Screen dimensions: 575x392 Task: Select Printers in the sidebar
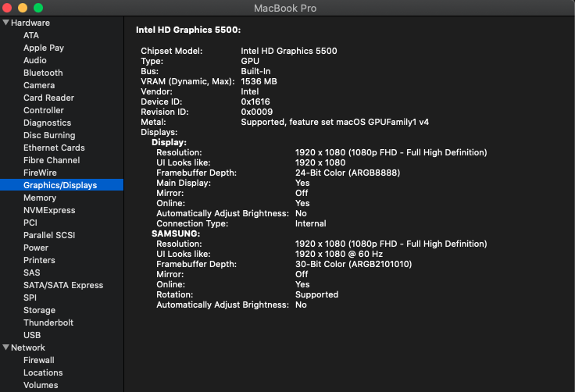pos(39,260)
